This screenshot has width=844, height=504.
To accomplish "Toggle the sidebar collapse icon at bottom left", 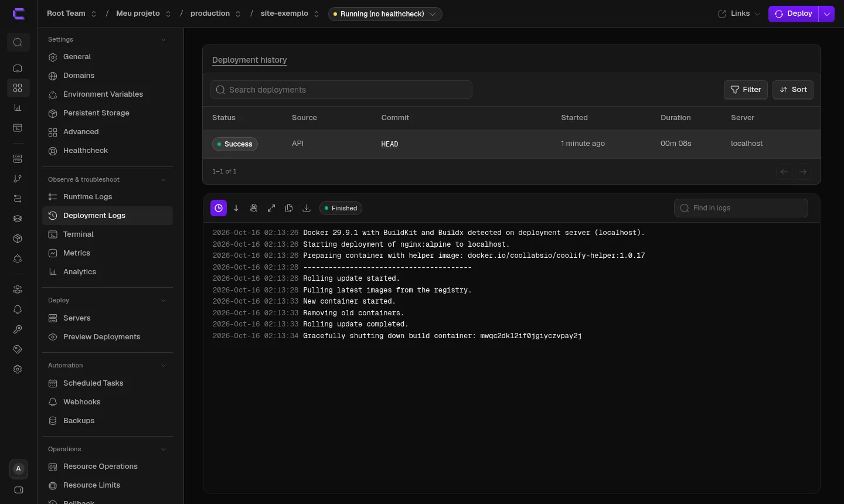I will [19, 490].
